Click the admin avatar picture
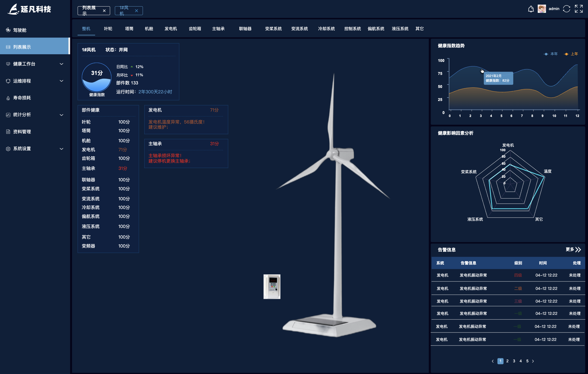The image size is (588, 374). [542, 9]
